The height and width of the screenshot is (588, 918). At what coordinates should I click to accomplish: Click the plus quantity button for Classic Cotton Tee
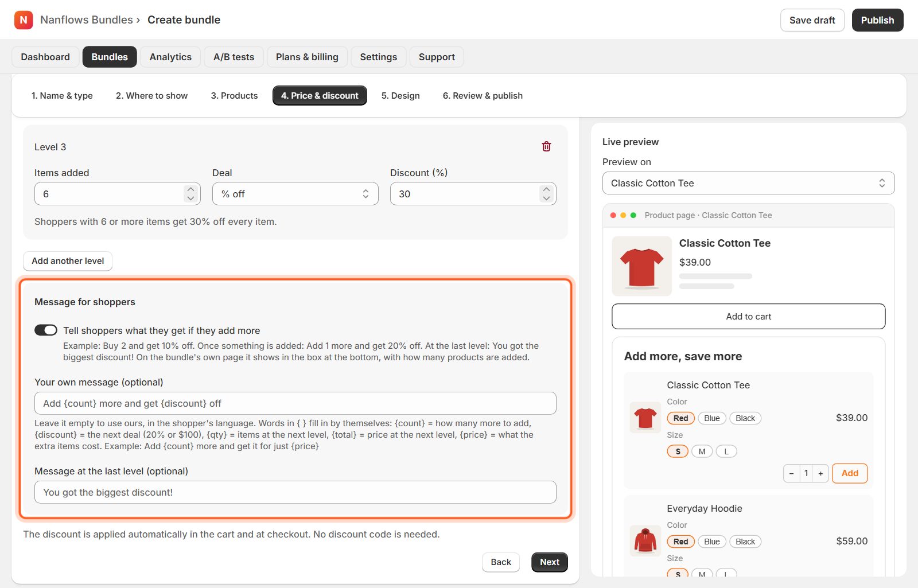coord(820,473)
